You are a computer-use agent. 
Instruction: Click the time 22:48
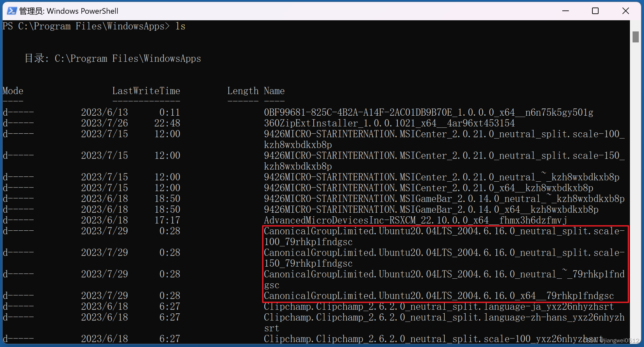point(167,123)
